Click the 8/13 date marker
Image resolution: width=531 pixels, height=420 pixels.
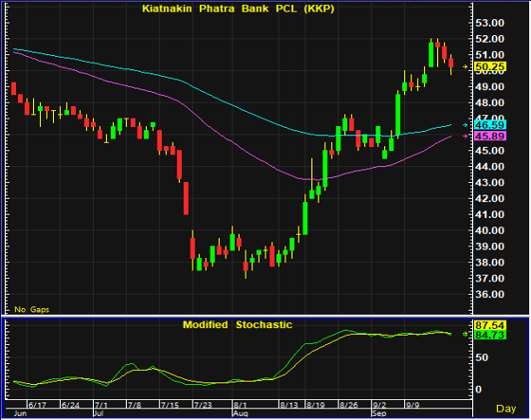(288, 405)
